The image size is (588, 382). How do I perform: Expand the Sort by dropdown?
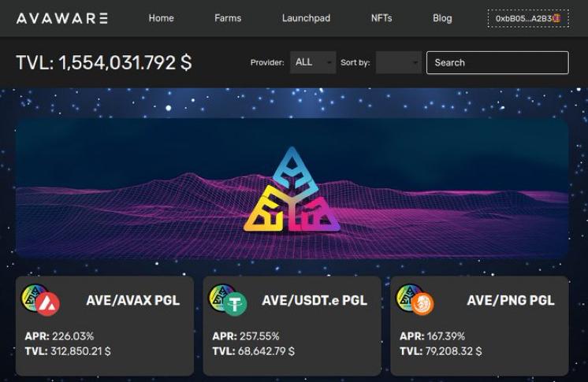pyautogui.click(x=399, y=62)
